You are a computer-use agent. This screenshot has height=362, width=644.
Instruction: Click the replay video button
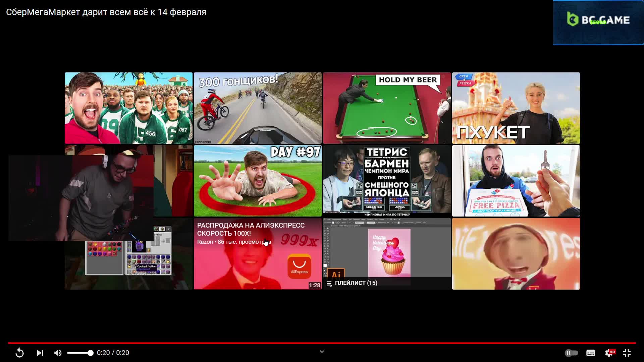tap(20, 353)
